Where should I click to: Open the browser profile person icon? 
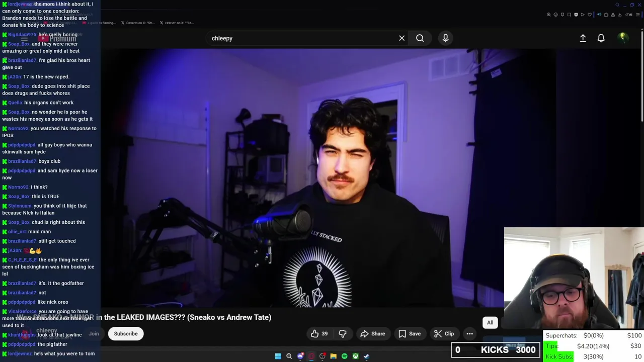point(613,15)
